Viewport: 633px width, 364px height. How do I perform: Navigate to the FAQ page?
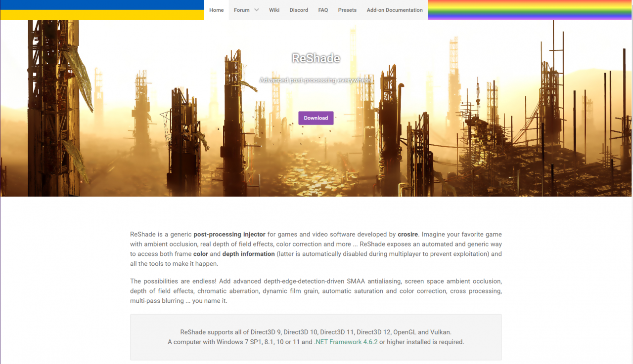point(323,10)
